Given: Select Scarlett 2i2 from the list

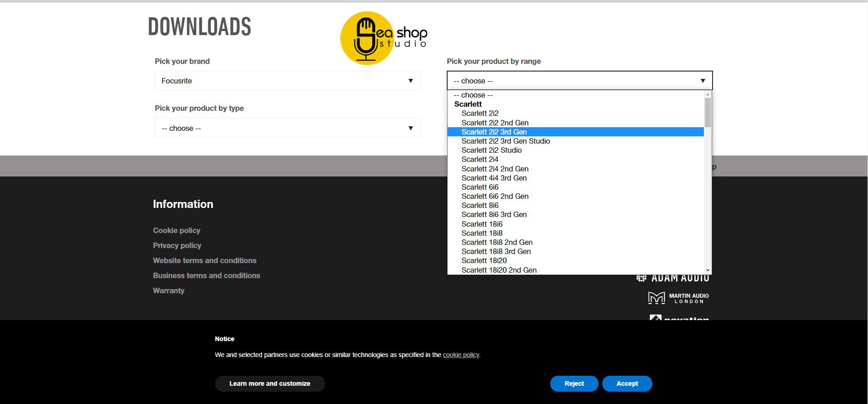Looking at the screenshot, I should [x=576, y=113].
